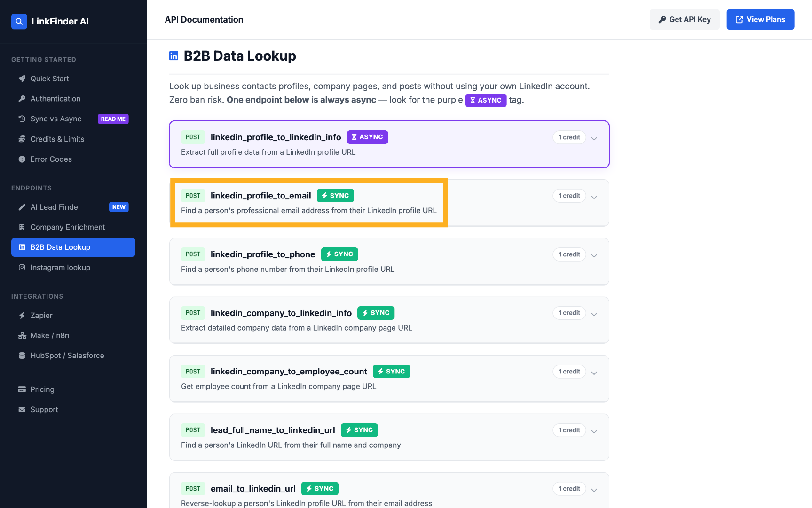Click the READ ME badge in sidebar
The height and width of the screenshot is (508, 812).
click(x=113, y=119)
